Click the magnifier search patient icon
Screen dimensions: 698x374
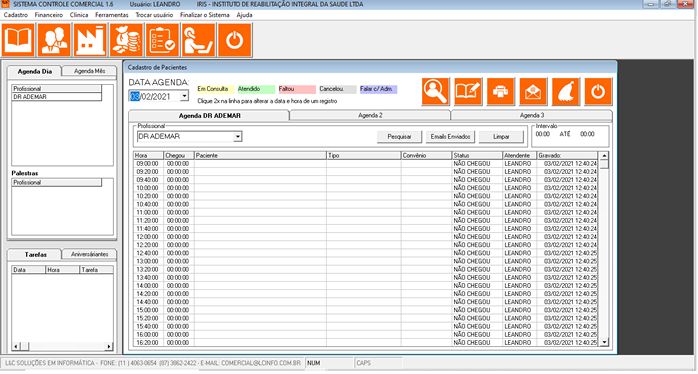[x=435, y=92]
